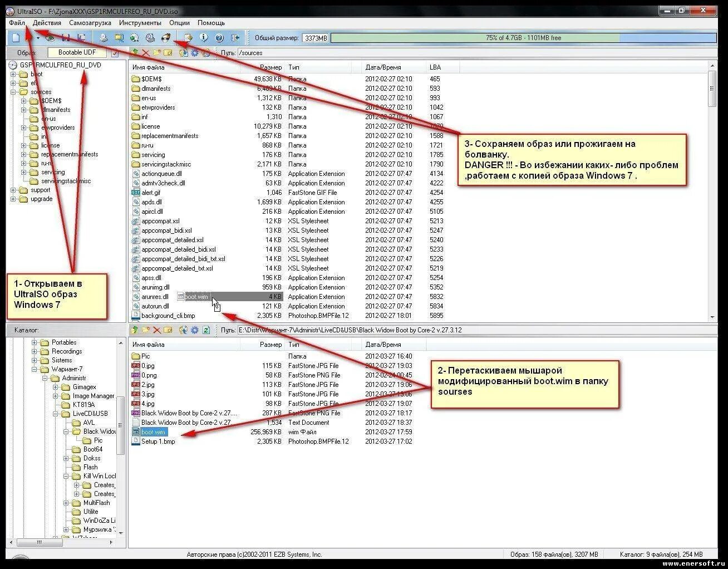Open the Помощь menu
Image resolution: width=728 pixels, height=569 pixels.
(x=211, y=23)
